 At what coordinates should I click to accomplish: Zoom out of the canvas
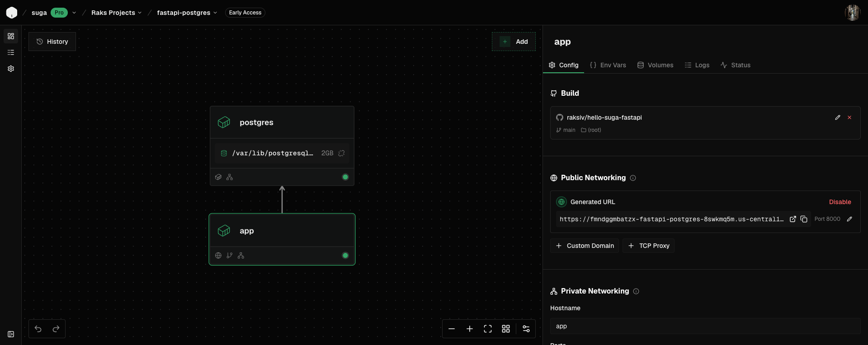(452, 329)
